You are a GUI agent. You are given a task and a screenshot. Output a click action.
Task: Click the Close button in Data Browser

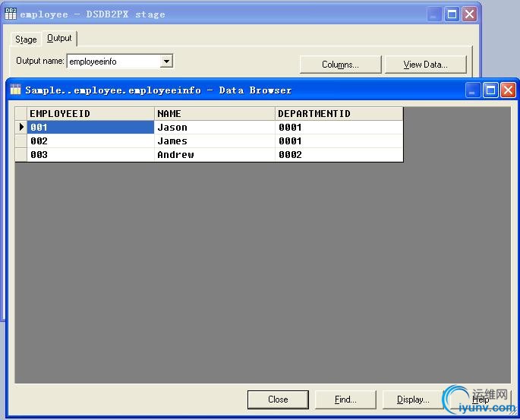tap(278, 399)
